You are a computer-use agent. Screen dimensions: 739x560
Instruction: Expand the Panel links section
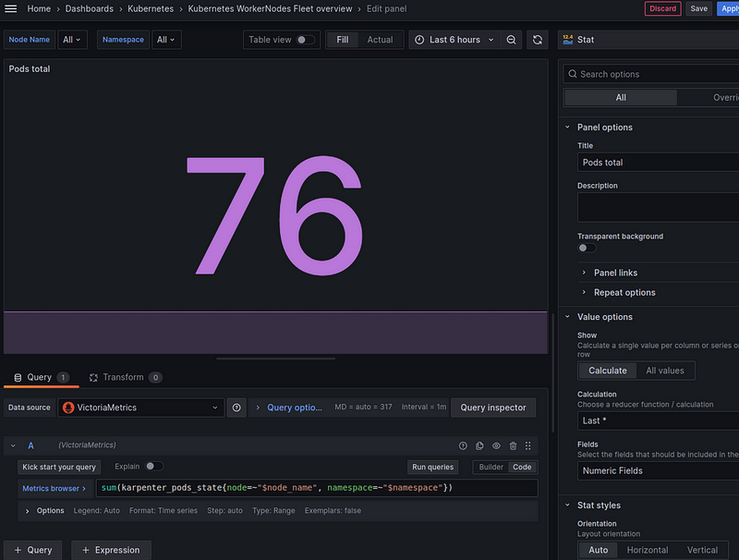point(614,273)
